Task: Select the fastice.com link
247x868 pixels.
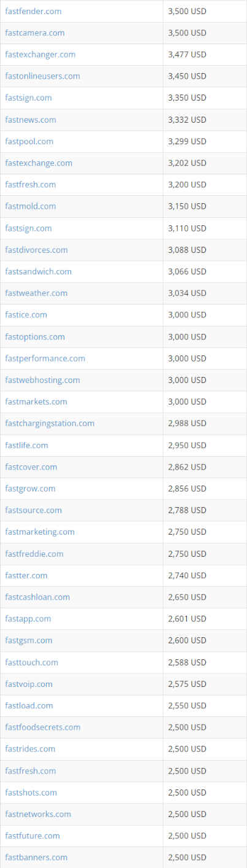Action: (x=26, y=314)
